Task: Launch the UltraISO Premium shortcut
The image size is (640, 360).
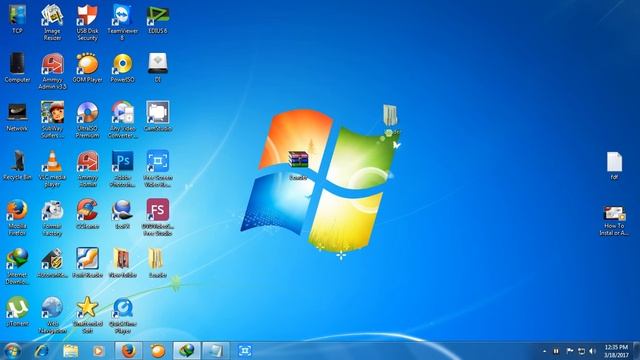Action: (87, 120)
